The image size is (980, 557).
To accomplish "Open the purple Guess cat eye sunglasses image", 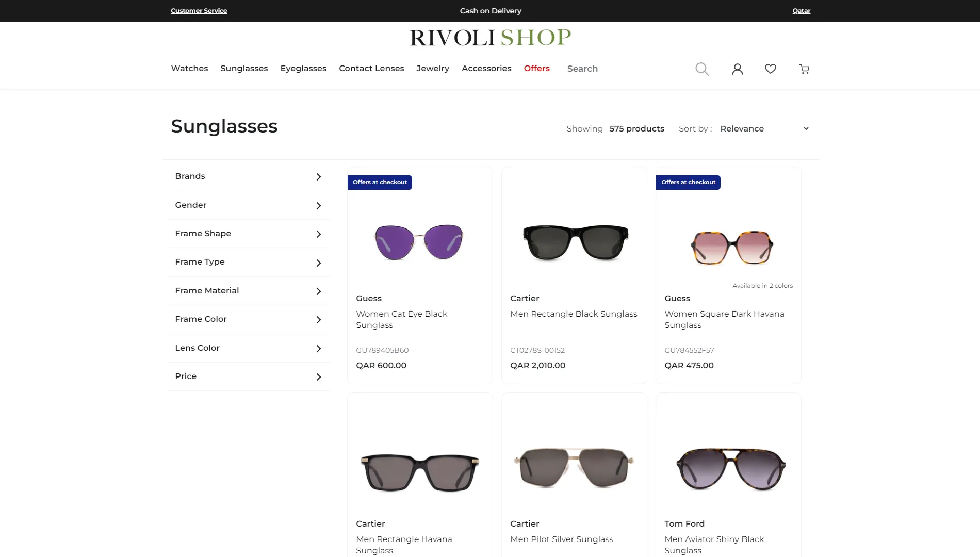I will [x=419, y=242].
